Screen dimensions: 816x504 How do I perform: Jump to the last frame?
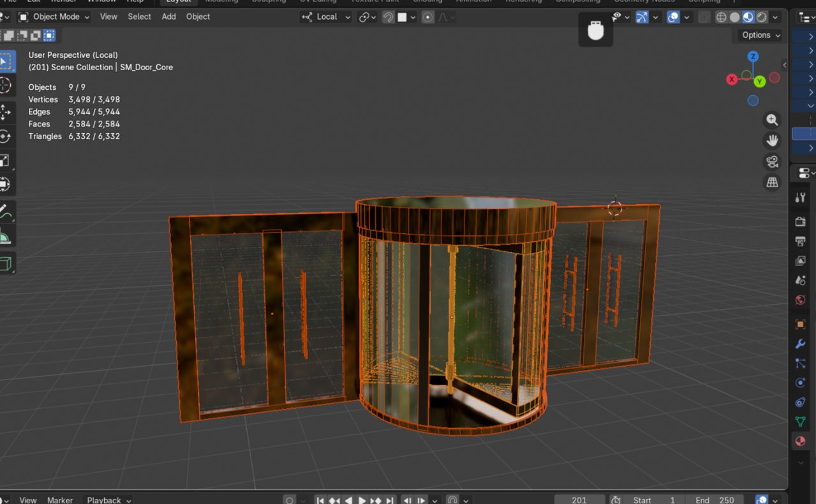390,500
